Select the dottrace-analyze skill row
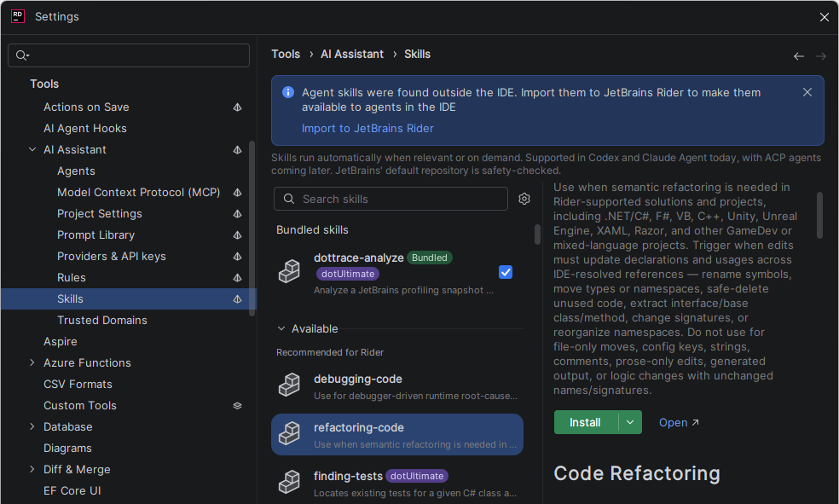Viewport: 839px width, 504px height. coord(397,274)
